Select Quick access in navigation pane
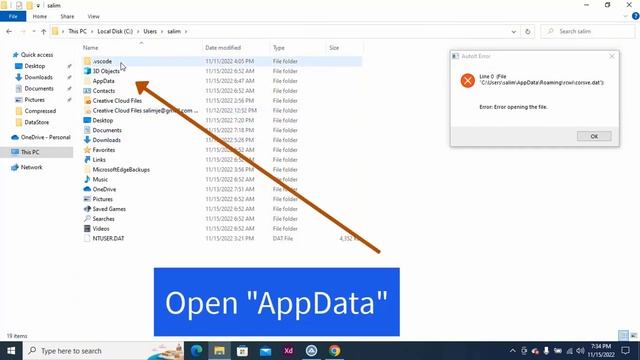640x360 pixels. pyautogui.click(x=37, y=55)
